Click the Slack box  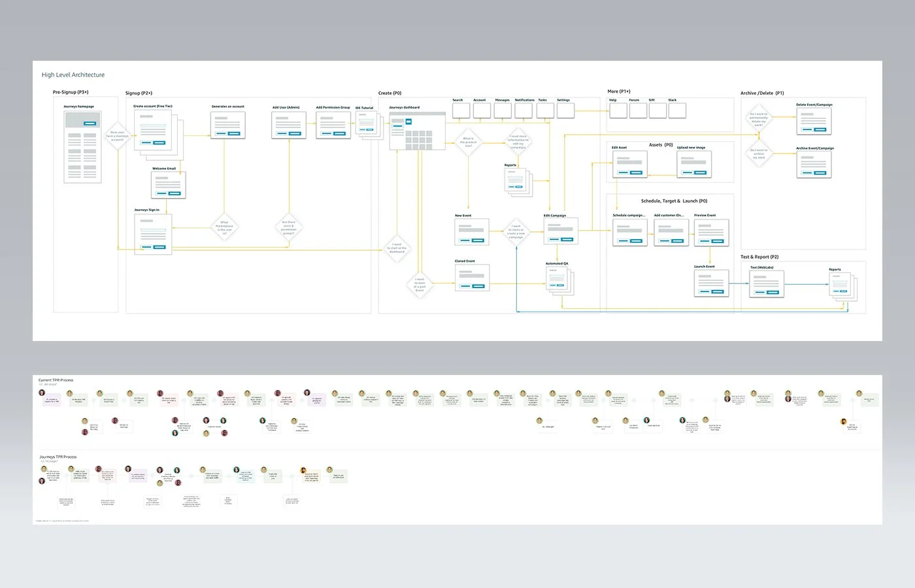pyautogui.click(x=678, y=110)
